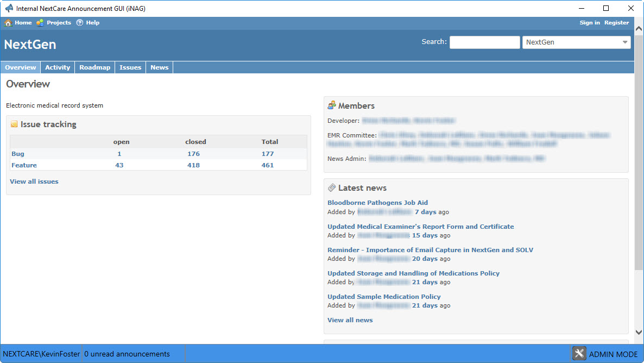This screenshot has height=363, width=644.
Task: Switch to the Activity tab
Action: point(58,67)
